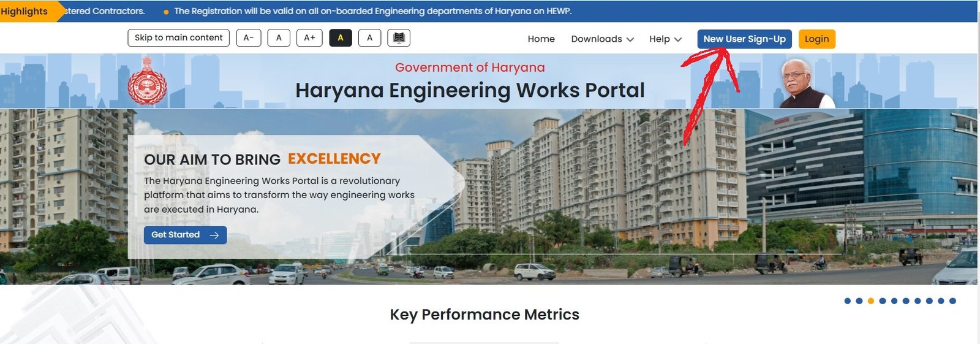Select the active orange carousel dot

(x=871, y=301)
